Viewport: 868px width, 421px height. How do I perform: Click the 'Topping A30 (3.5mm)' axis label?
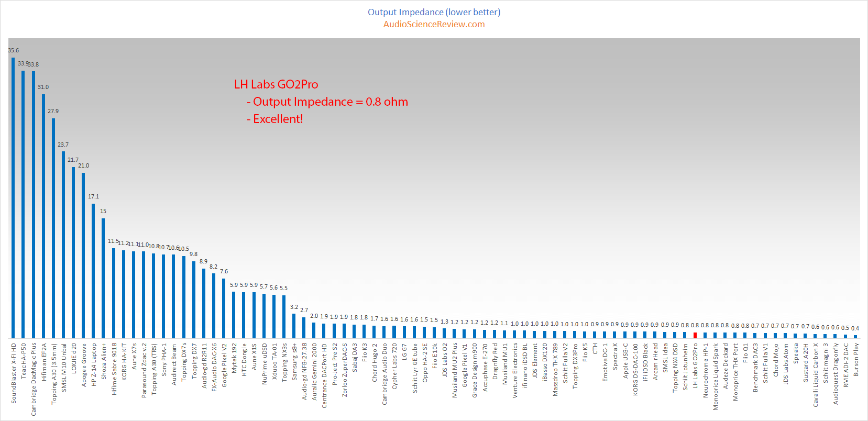[53, 374]
